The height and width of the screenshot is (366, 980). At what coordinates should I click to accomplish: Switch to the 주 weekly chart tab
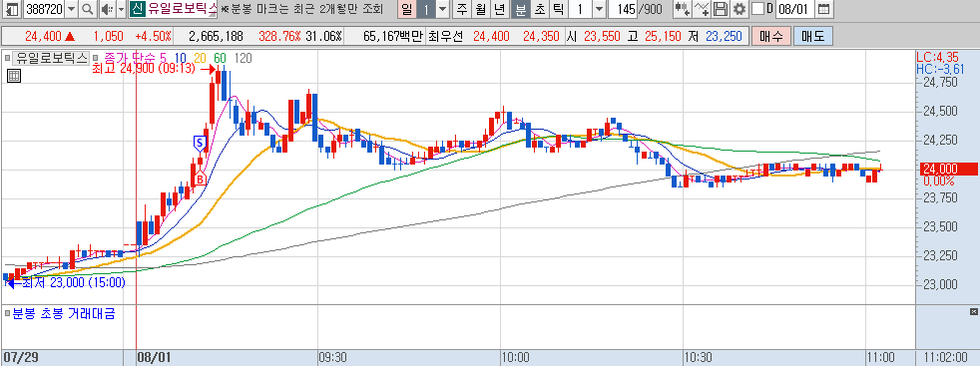(x=462, y=9)
